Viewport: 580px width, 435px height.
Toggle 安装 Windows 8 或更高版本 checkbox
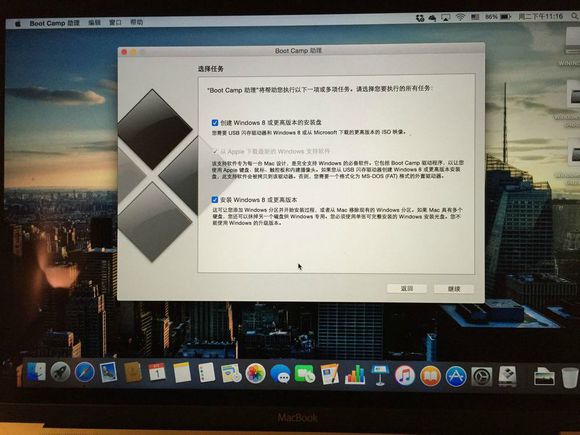click(x=215, y=200)
